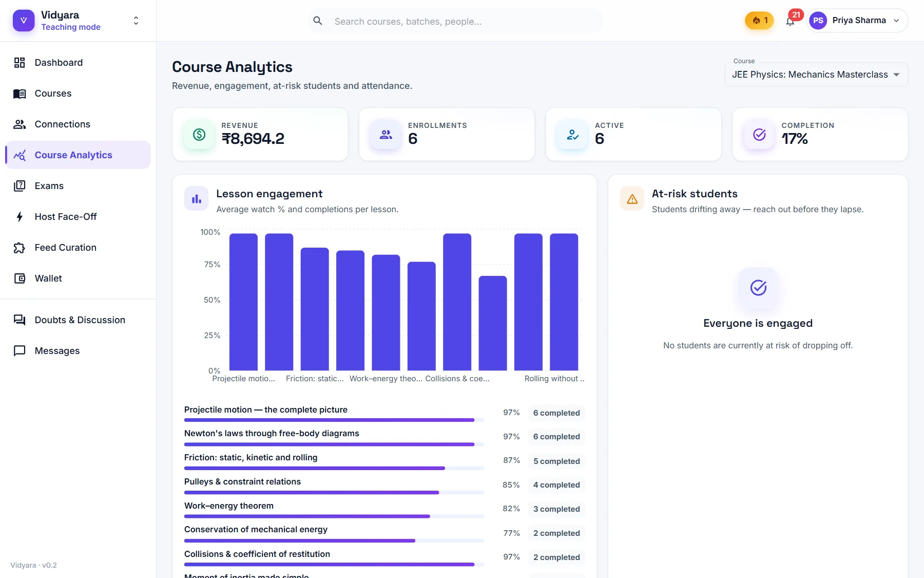The height and width of the screenshot is (578, 924).
Task: Click the streak flame badge
Action: (x=759, y=21)
